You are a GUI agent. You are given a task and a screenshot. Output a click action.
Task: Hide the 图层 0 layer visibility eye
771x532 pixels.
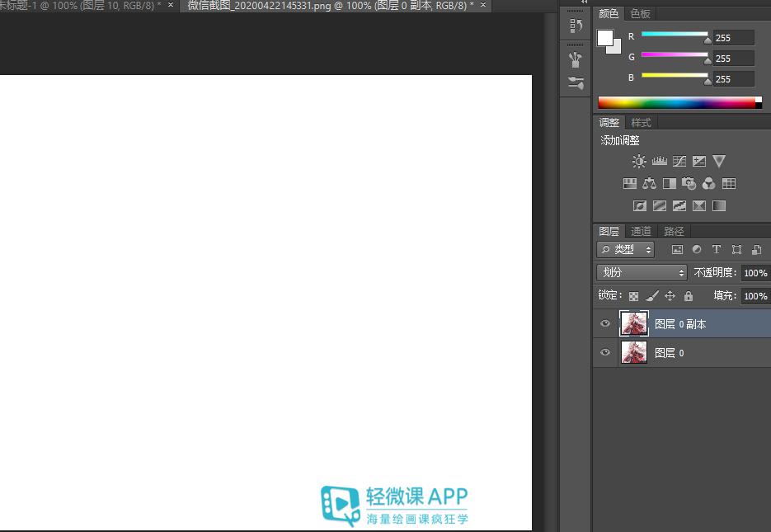605,352
